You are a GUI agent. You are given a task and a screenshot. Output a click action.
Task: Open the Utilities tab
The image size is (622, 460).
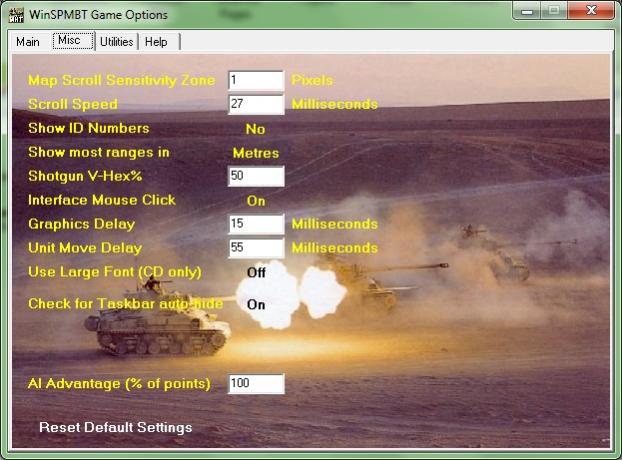116,42
